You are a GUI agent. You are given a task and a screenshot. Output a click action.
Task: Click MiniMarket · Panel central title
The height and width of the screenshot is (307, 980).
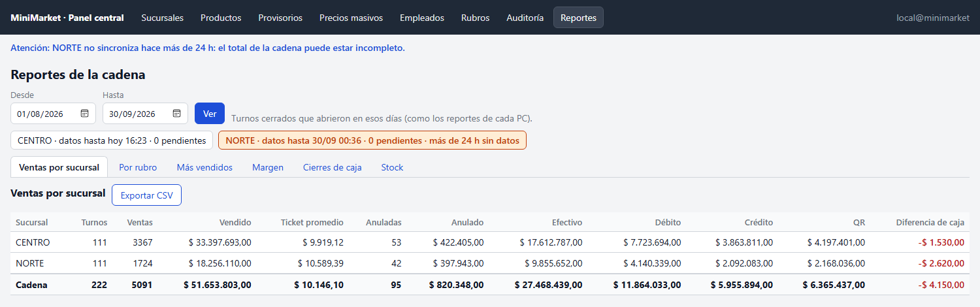(67, 18)
